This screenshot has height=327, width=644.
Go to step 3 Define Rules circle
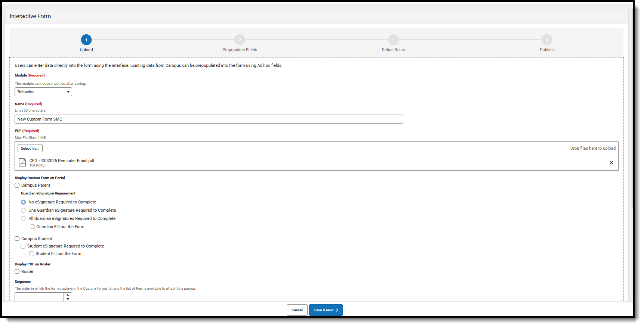coord(393,40)
